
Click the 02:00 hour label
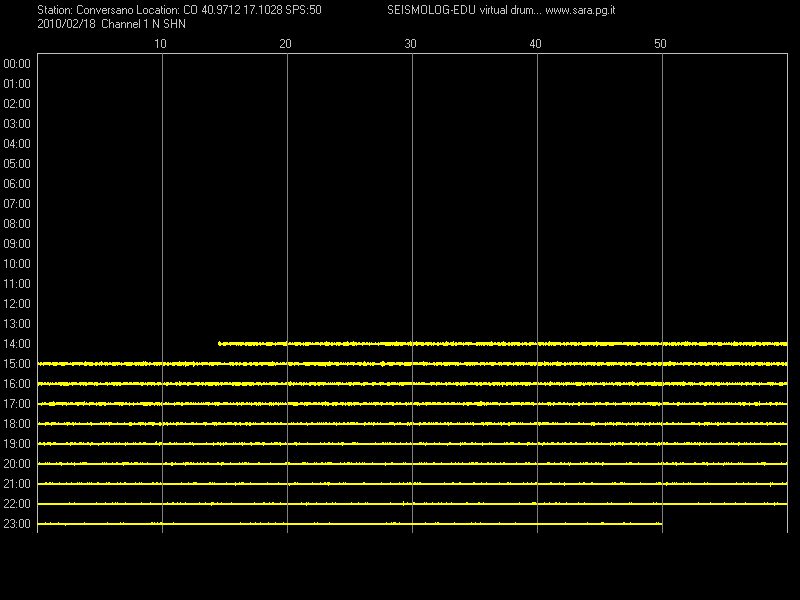tap(17, 104)
